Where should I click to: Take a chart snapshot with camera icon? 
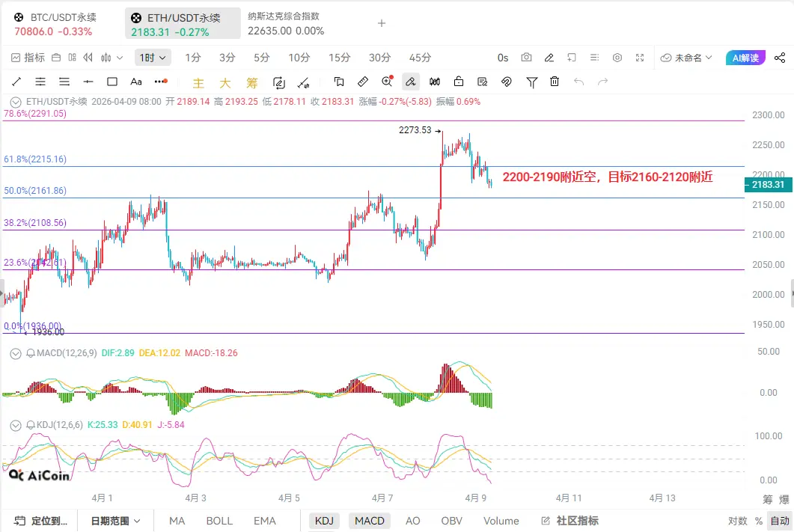[527, 58]
